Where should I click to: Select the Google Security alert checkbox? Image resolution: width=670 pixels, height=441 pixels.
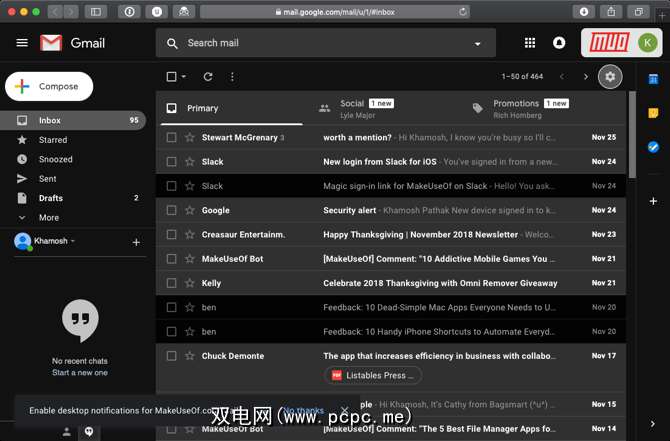coord(171,210)
